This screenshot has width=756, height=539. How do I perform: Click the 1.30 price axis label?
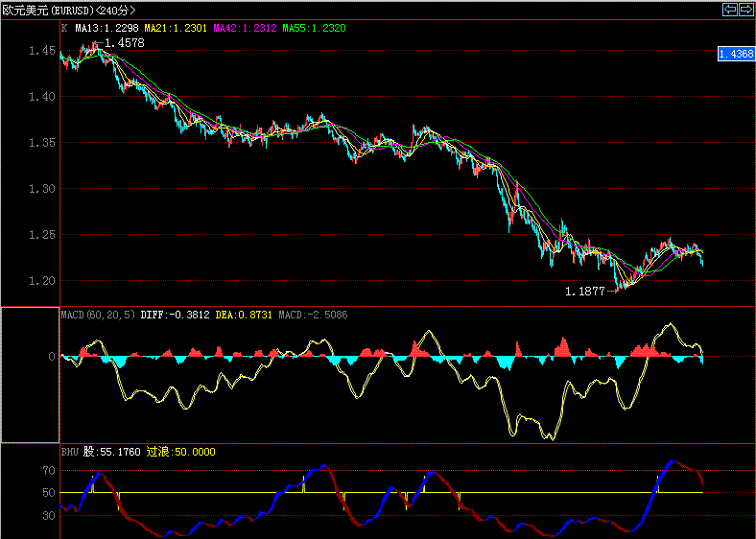click(41, 189)
